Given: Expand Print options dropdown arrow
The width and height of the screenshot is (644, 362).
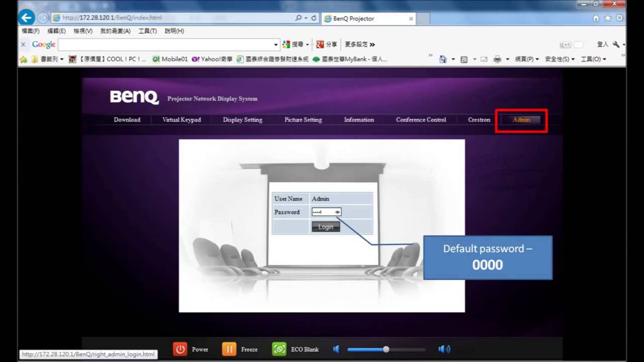Looking at the screenshot, I should pyautogui.click(x=508, y=59).
